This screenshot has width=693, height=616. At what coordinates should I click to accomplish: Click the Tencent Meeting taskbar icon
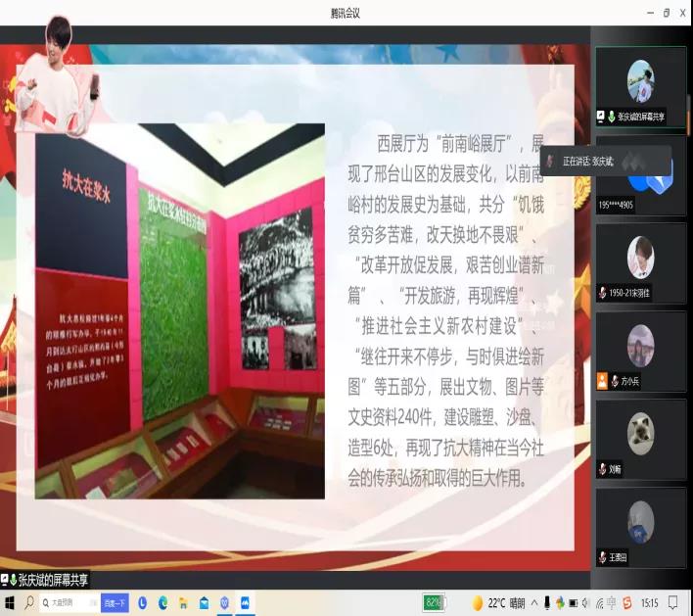click(246, 602)
